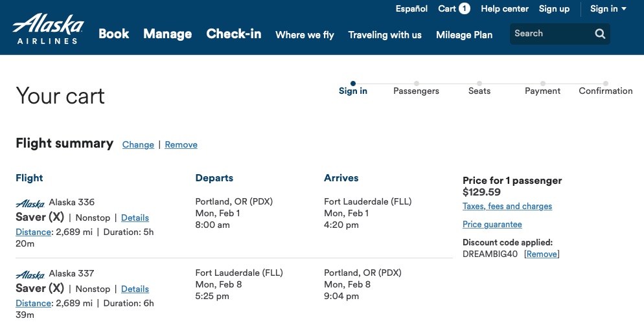Click the search magnifier icon
The width and height of the screenshot is (644, 325).
click(600, 34)
